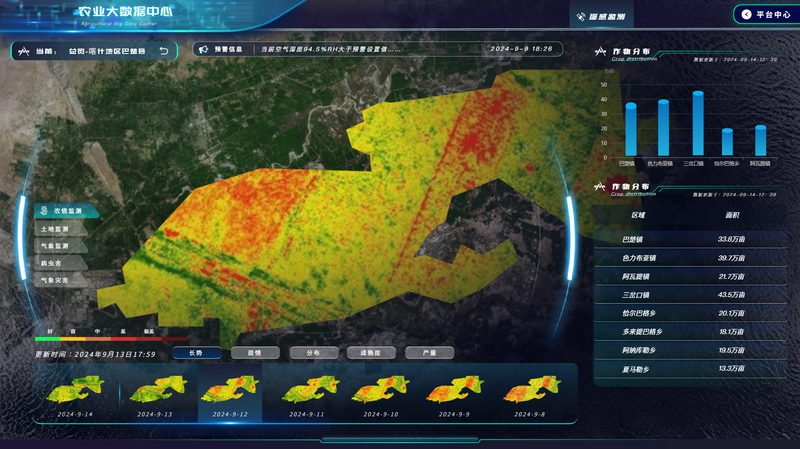Click the 43.5万亩 area value
The height and width of the screenshot is (449, 800).
[x=731, y=295]
